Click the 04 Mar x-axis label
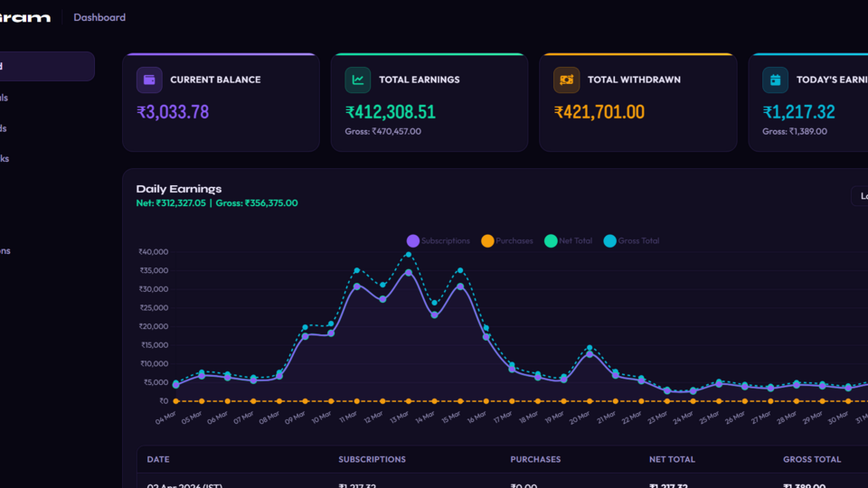The image size is (868, 488). click(x=165, y=418)
